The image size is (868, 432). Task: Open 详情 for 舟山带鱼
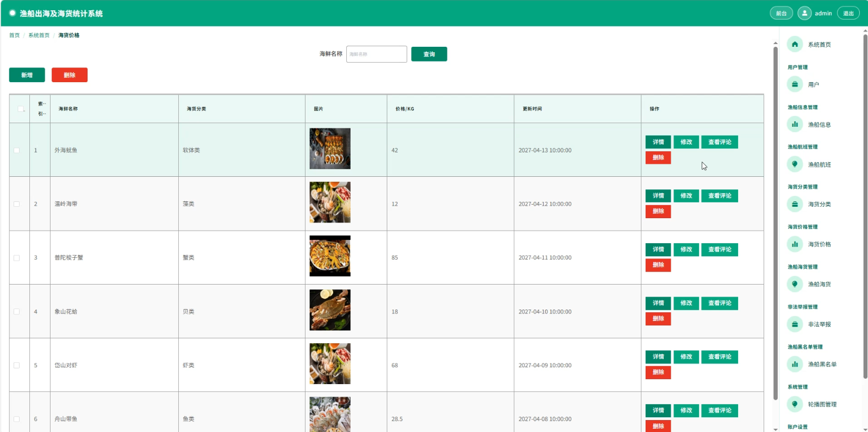[x=658, y=410]
